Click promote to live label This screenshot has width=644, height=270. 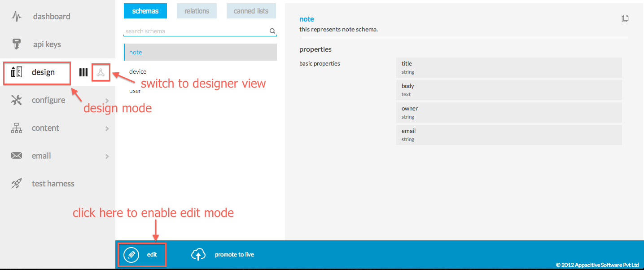point(234,255)
